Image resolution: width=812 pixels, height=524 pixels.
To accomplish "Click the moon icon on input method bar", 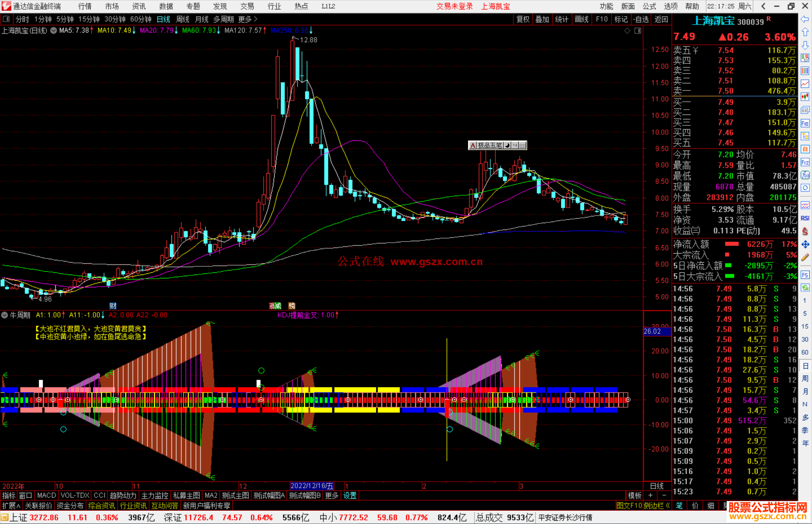I will [507, 145].
